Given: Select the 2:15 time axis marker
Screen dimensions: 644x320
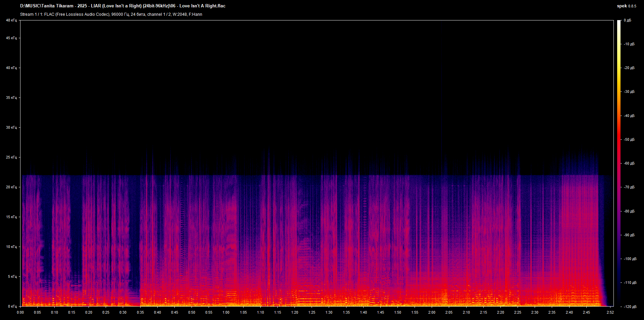Looking at the screenshot, I should click(483, 312).
